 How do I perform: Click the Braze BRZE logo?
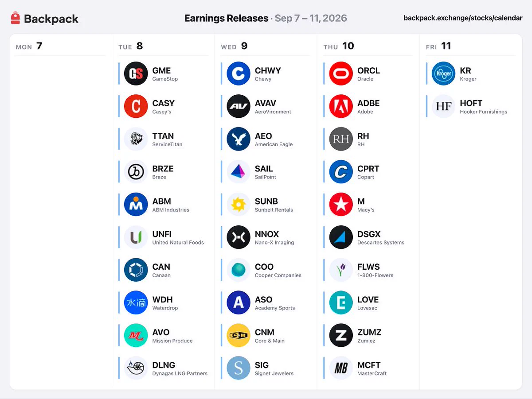click(x=136, y=172)
